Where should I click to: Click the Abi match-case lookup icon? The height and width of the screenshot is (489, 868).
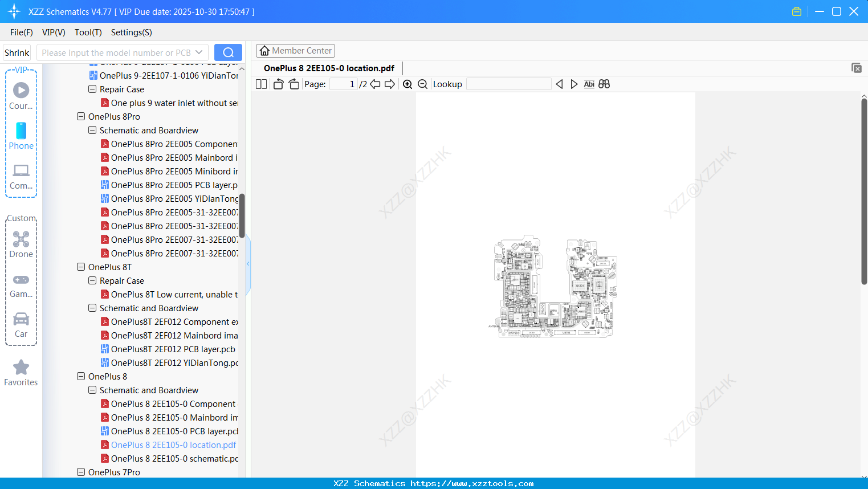coord(589,84)
